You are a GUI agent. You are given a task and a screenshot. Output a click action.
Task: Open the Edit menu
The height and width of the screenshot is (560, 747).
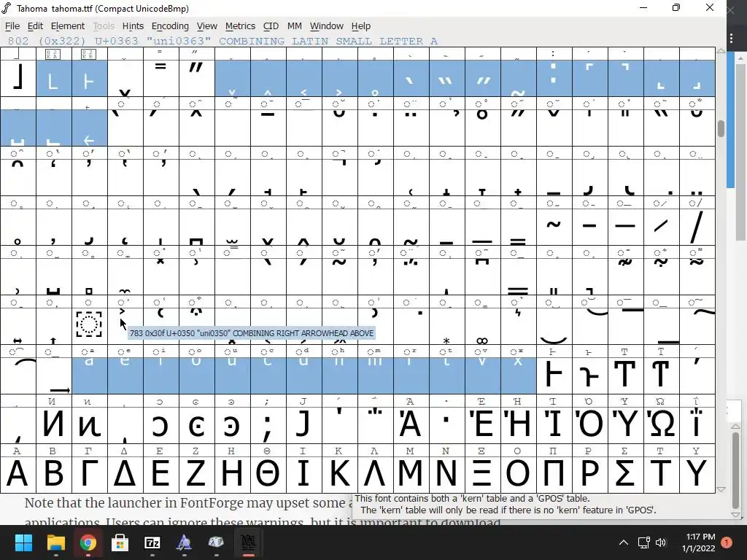(x=35, y=26)
